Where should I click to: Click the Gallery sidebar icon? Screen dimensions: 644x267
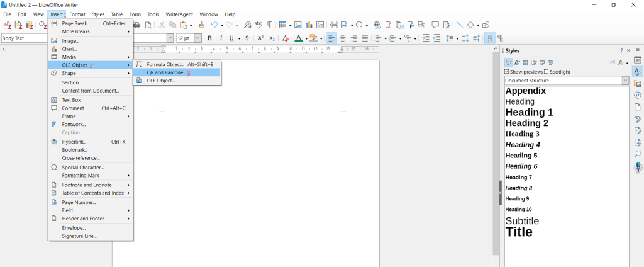pos(637,84)
